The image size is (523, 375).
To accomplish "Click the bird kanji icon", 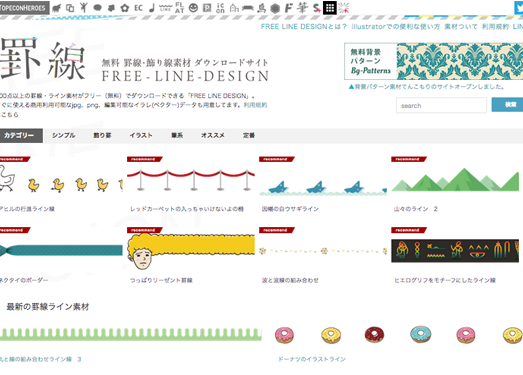I will [262, 8].
